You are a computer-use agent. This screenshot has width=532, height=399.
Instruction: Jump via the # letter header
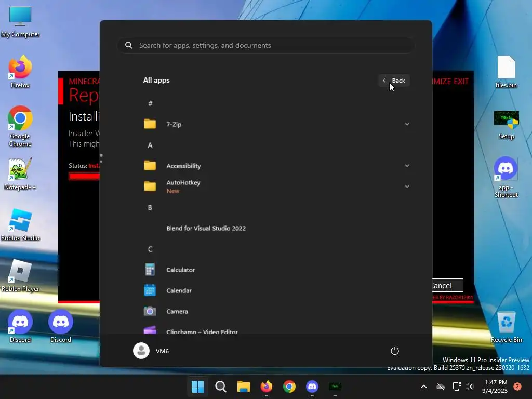click(150, 103)
